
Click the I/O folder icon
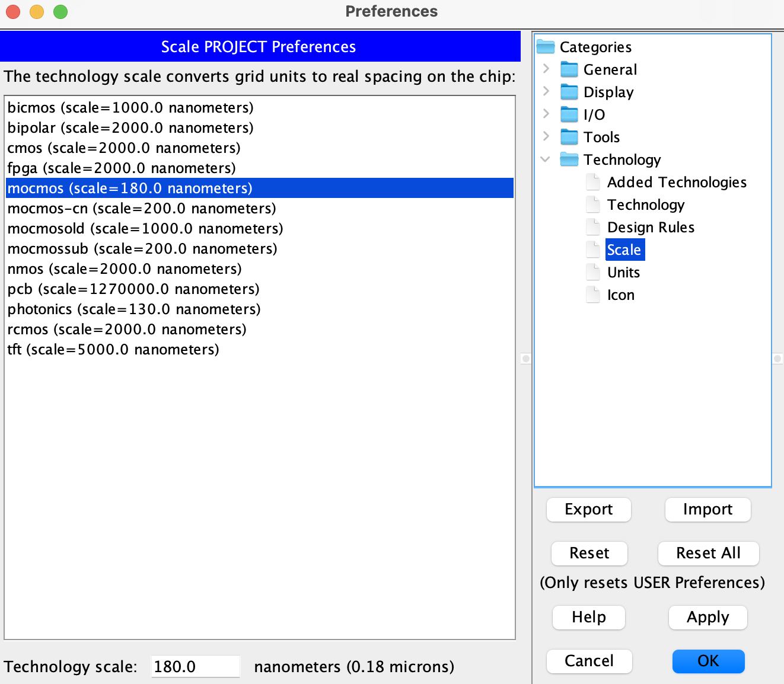click(x=569, y=115)
